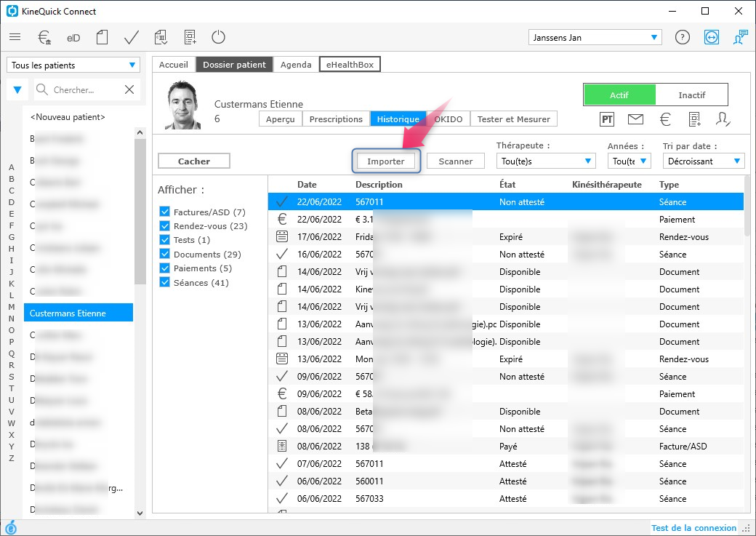Open the hamburger main menu
Image resolution: width=756 pixels, height=536 pixels.
pos(15,37)
